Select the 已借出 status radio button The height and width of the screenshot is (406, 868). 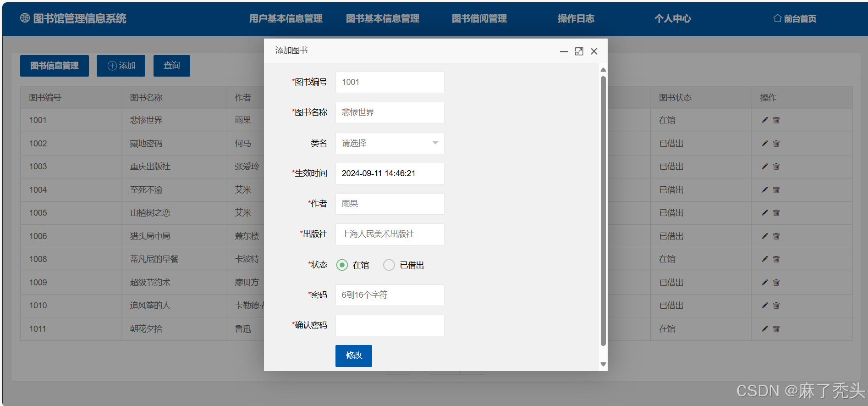tap(389, 265)
